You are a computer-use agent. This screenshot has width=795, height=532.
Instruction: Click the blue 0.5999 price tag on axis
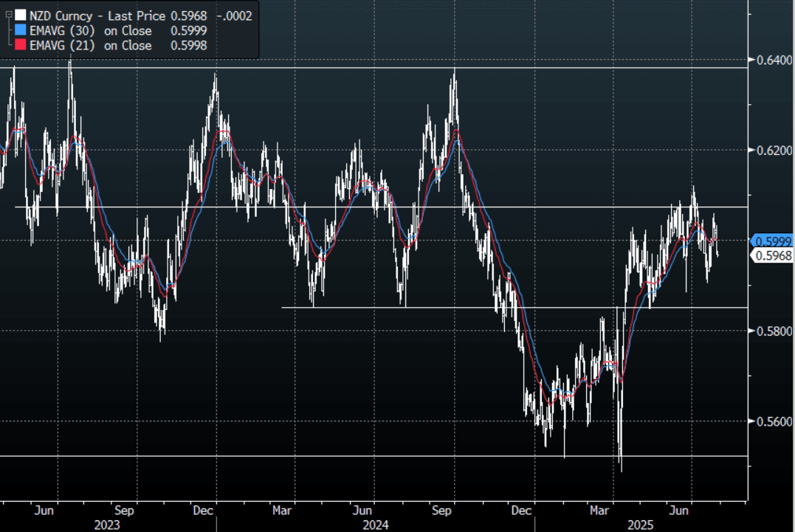[x=772, y=241]
